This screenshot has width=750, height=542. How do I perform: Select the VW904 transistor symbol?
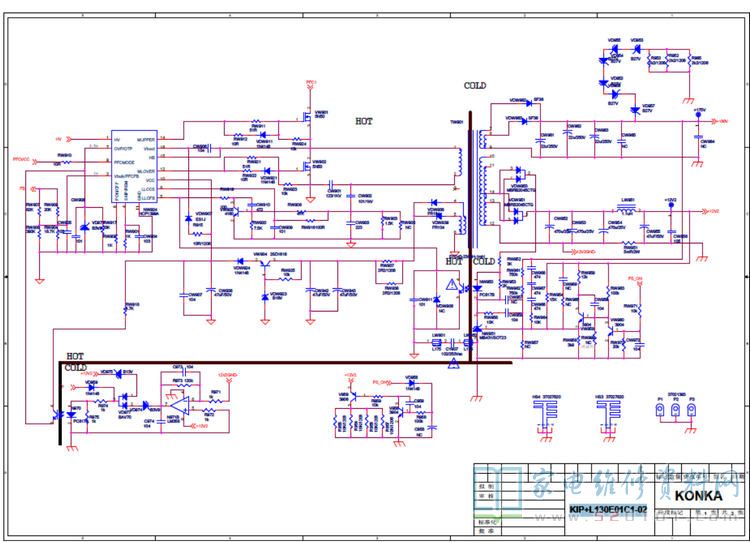coord(265,265)
